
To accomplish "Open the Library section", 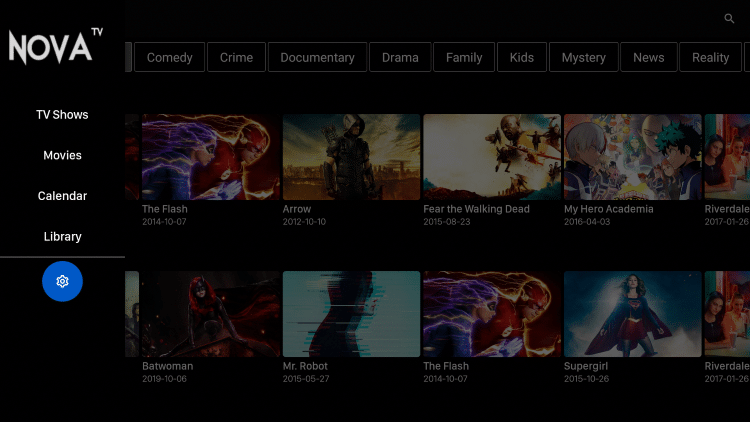I will (x=62, y=237).
